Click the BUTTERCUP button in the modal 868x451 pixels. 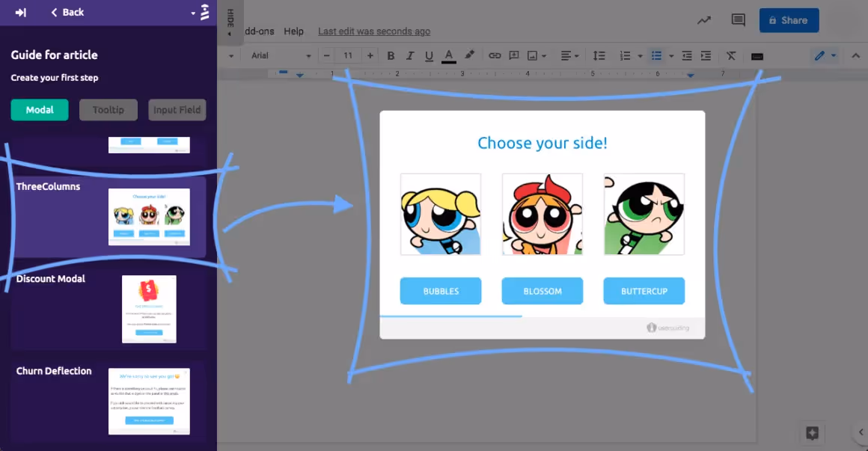click(x=644, y=291)
